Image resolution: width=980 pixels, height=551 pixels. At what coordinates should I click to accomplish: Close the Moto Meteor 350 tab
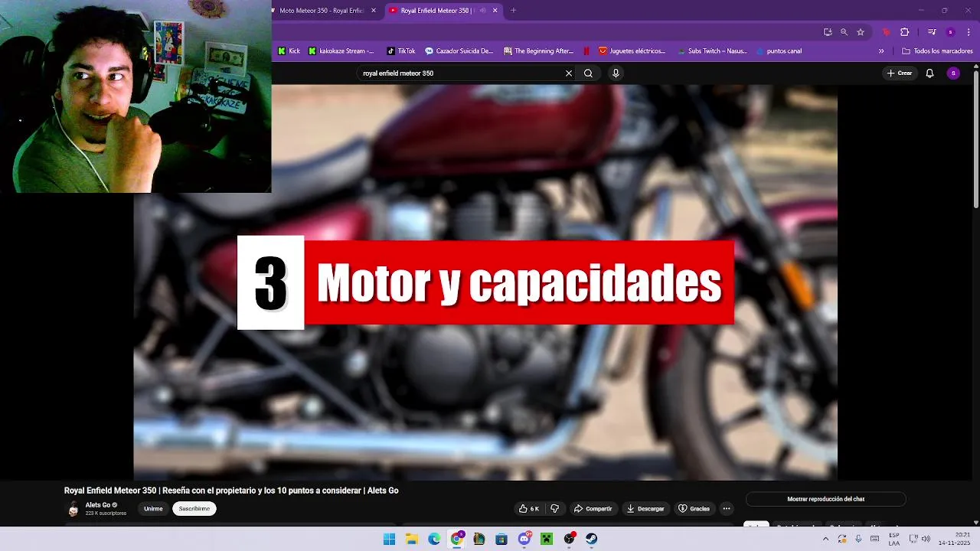(x=374, y=11)
